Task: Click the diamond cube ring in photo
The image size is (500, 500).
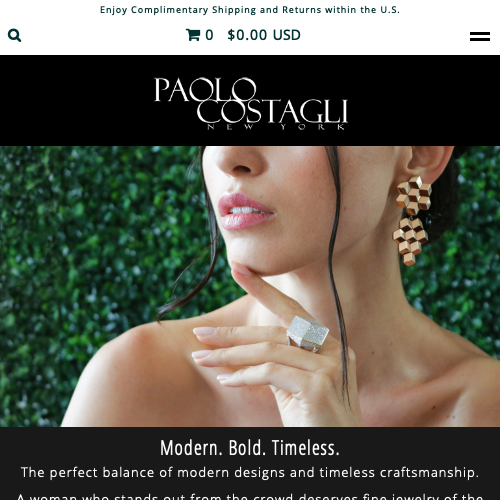Action: pos(307,334)
